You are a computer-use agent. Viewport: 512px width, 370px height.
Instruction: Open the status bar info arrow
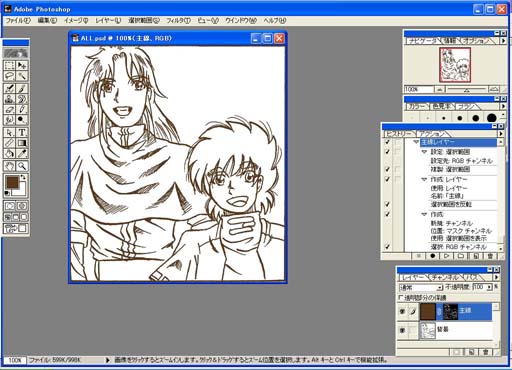(x=108, y=360)
